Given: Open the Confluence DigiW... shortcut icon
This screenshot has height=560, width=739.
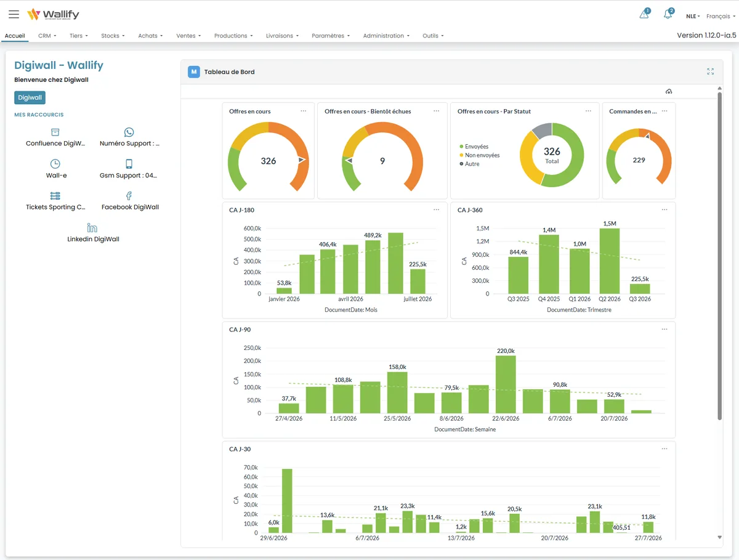Looking at the screenshot, I should (x=55, y=132).
